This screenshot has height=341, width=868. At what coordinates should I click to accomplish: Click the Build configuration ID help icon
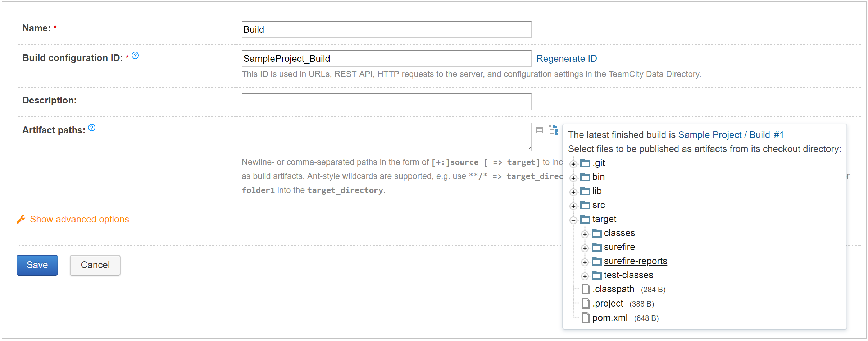pos(135,56)
